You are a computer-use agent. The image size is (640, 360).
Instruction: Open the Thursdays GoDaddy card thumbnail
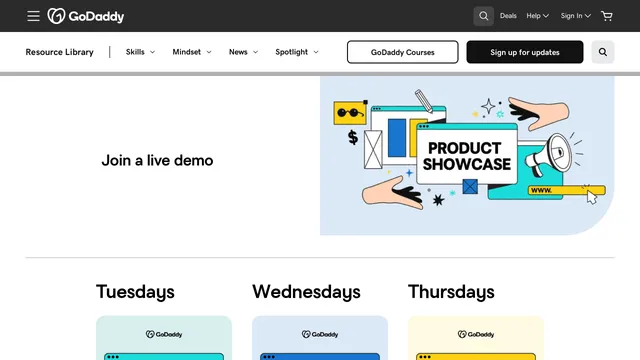point(476,338)
